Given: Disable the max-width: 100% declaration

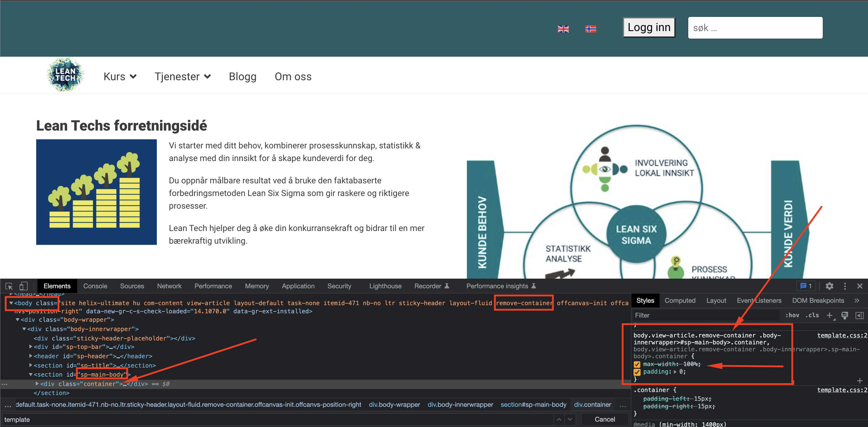Looking at the screenshot, I should (x=637, y=364).
